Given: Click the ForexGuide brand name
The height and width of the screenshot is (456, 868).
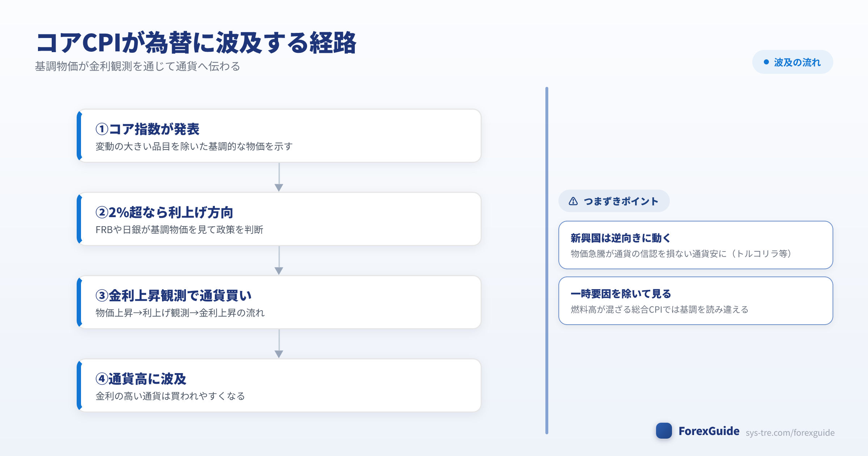Looking at the screenshot, I should 709,431.
